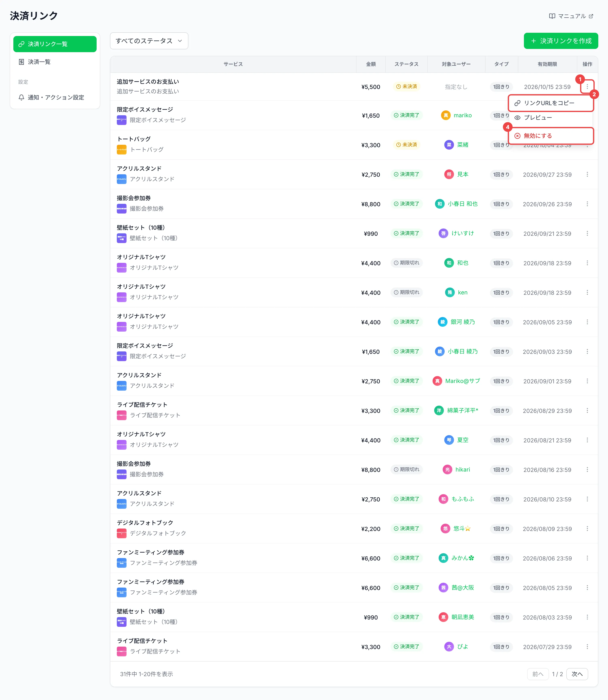Click the date 2026/09/27 23:59

pyautogui.click(x=547, y=175)
